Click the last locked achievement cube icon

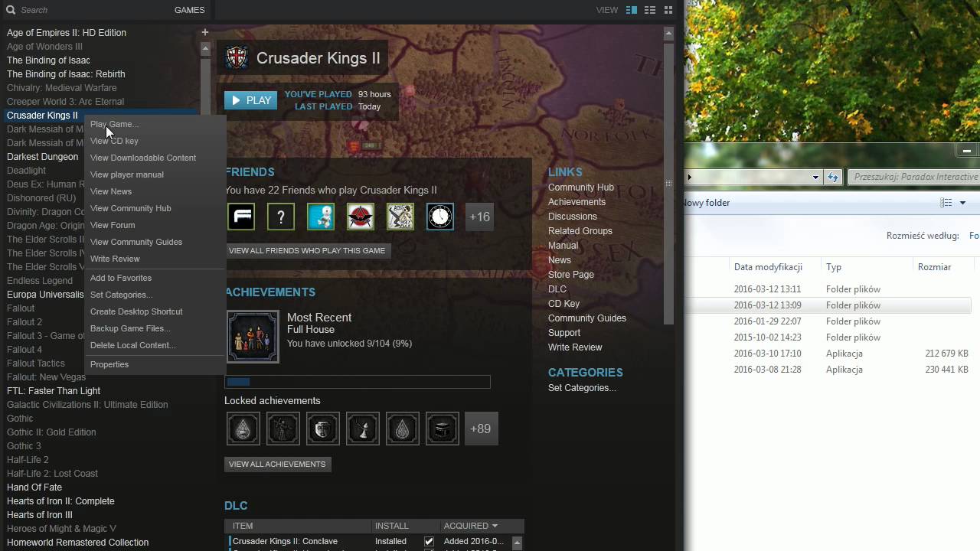click(x=442, y=429)
